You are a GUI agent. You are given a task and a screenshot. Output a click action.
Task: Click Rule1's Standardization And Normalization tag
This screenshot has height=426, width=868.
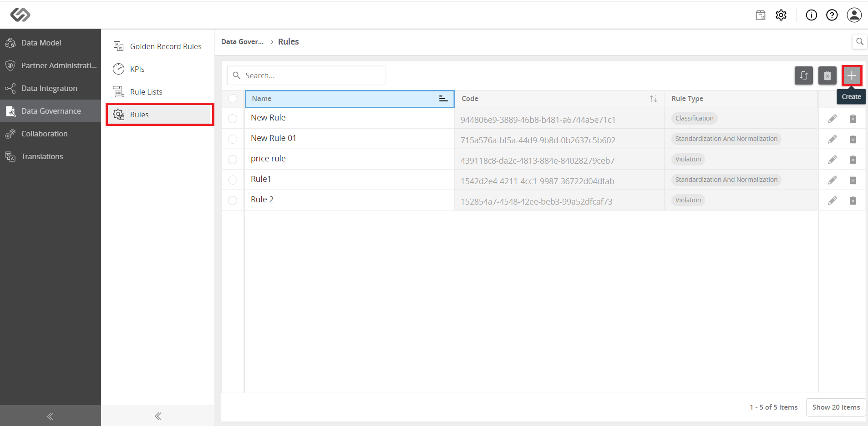tap(726, 180)
